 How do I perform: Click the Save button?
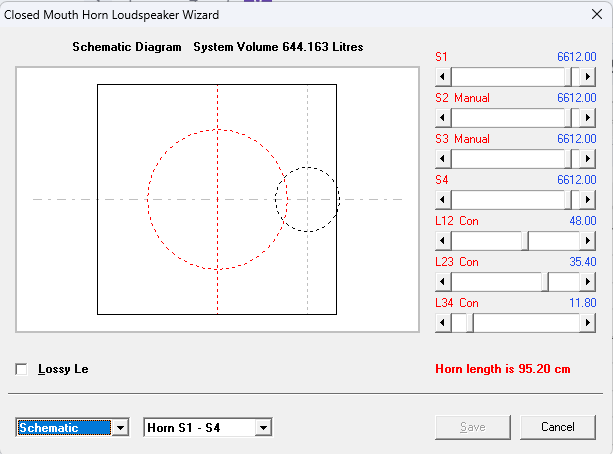(473, 427)
